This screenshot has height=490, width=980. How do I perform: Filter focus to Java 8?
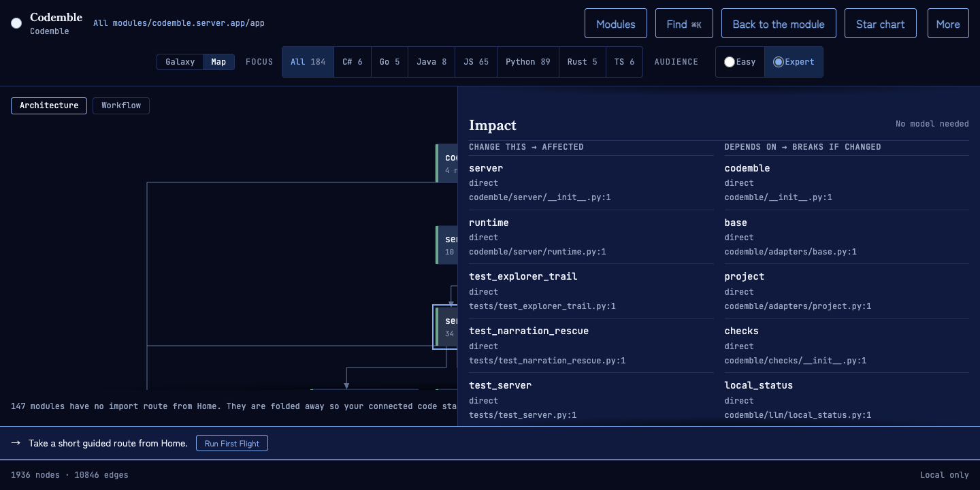click(x=431, y=62)
